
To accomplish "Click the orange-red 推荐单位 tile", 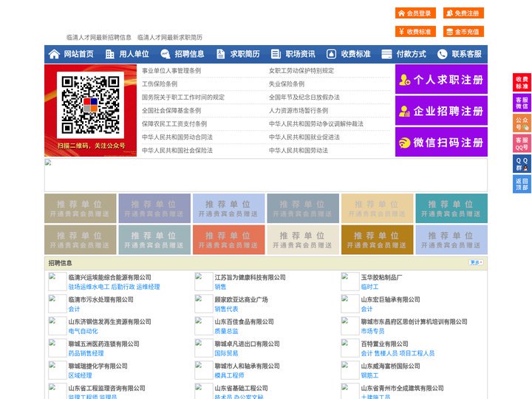I will point(228,239).
